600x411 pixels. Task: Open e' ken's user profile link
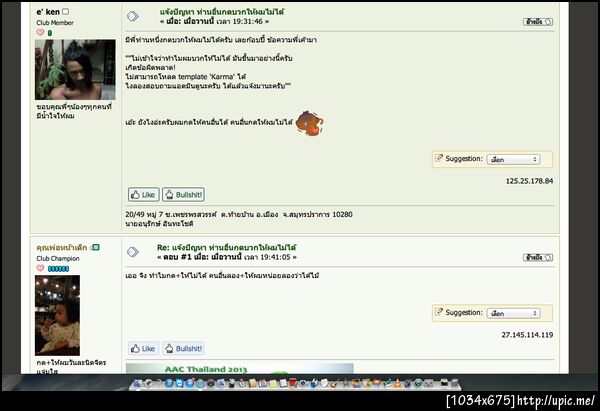tap(48, 12)
